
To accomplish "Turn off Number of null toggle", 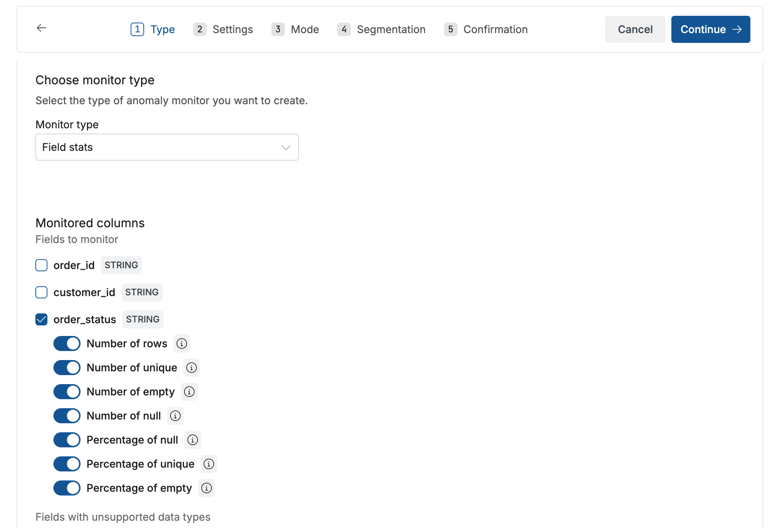I will click(x=67, y=416).
